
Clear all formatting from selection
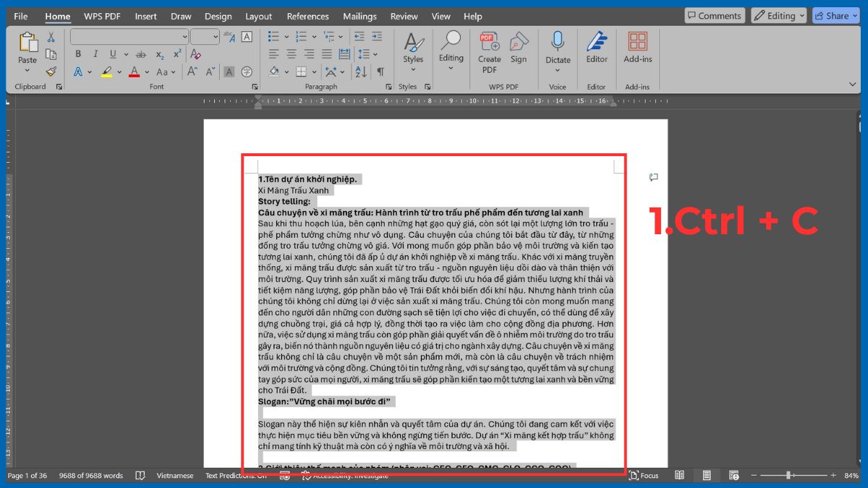[195, 53]
